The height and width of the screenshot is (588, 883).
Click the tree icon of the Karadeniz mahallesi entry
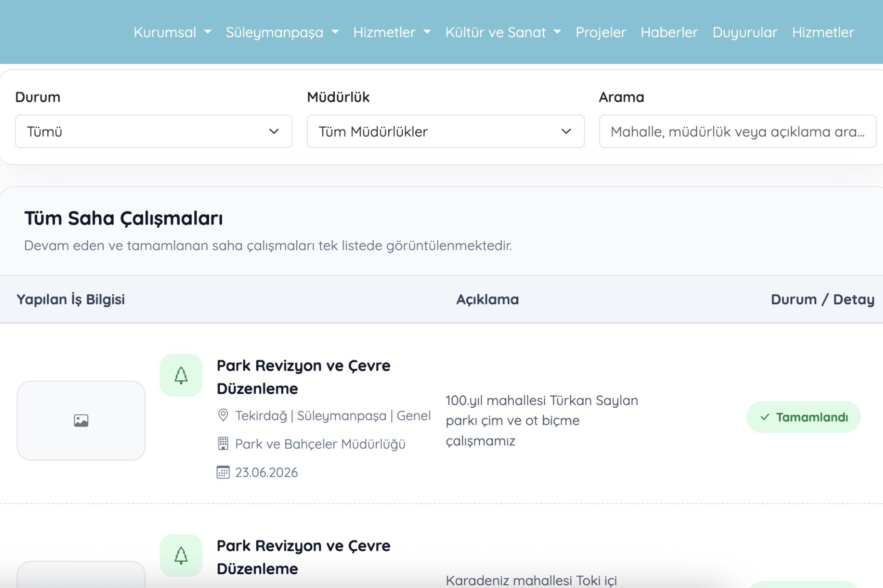181,555
